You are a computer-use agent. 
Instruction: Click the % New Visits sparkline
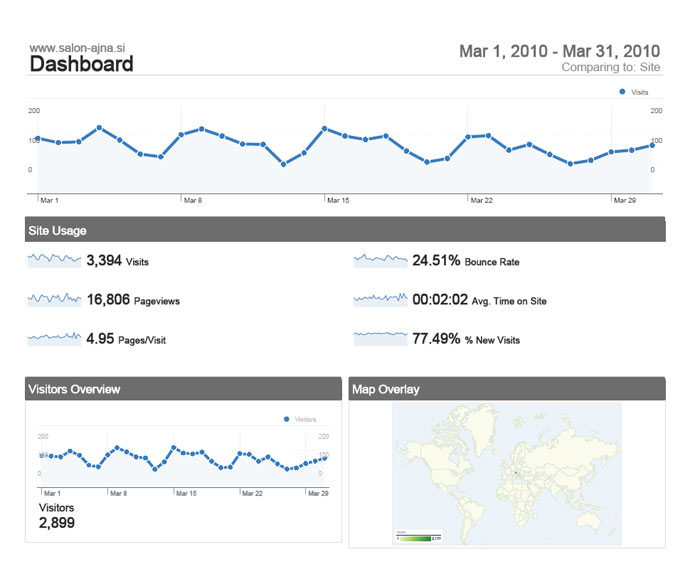tap(381, 339)
